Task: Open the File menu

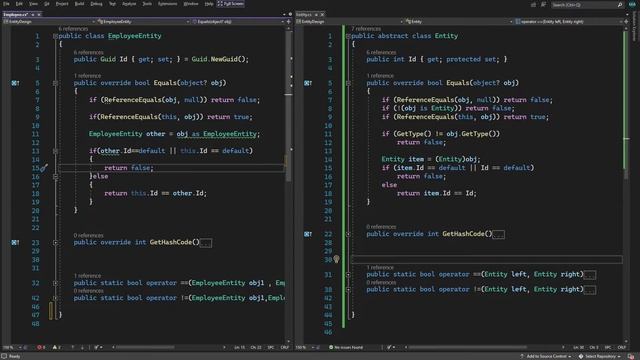Action: (6, 4)
